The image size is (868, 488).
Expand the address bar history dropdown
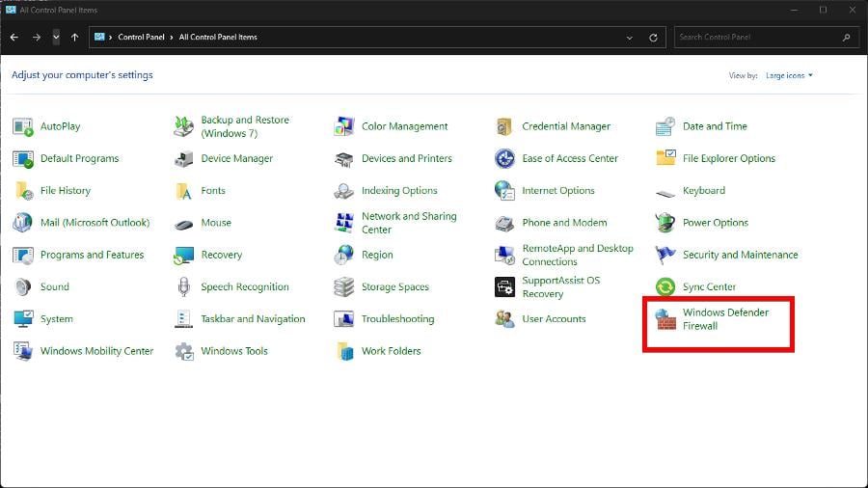(630, 38)
